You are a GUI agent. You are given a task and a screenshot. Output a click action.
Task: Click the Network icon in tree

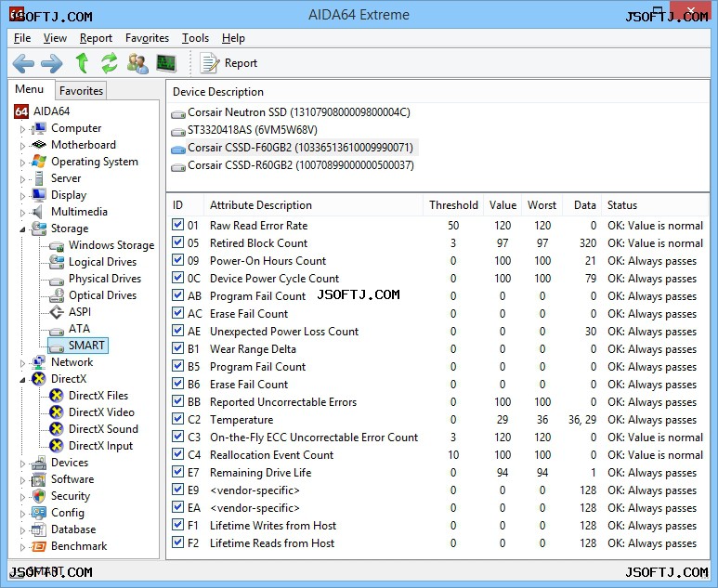click(39, 362)
